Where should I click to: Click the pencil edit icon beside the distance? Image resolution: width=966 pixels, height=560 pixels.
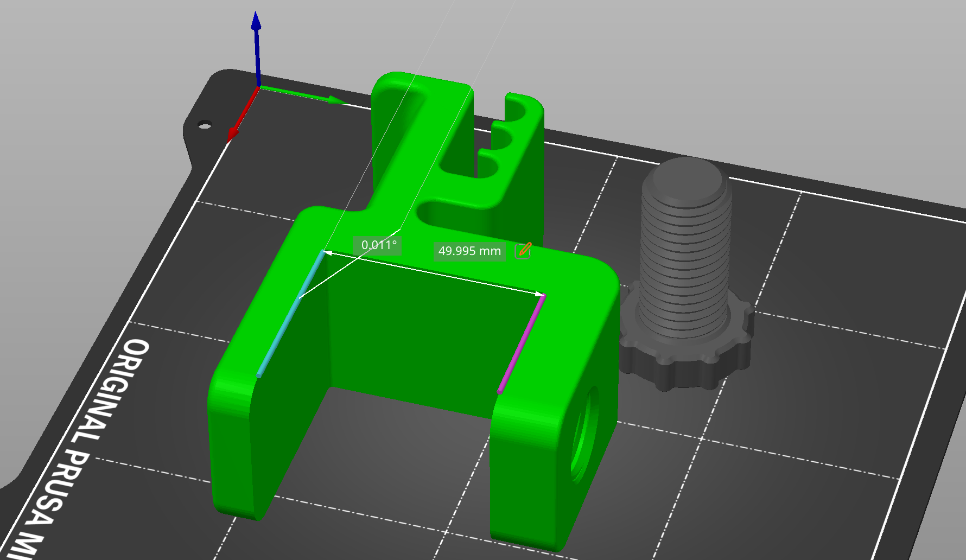[523, 250]
